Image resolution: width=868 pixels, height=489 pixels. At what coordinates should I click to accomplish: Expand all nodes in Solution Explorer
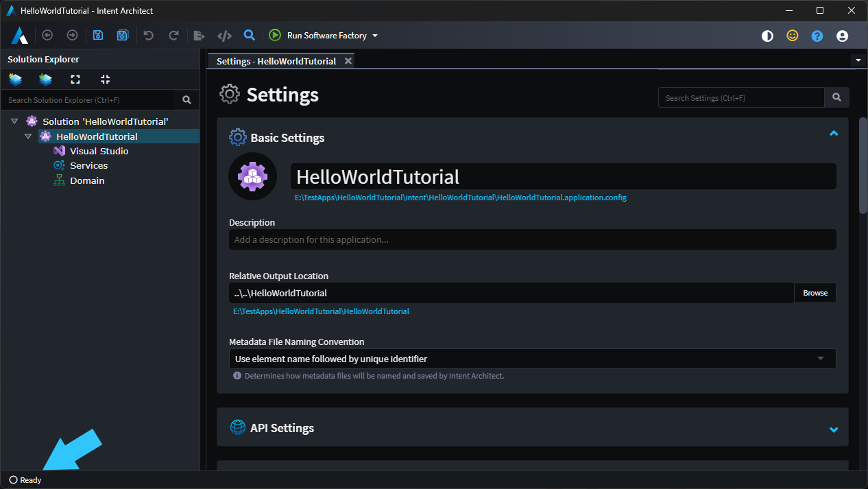pos(75,80)
